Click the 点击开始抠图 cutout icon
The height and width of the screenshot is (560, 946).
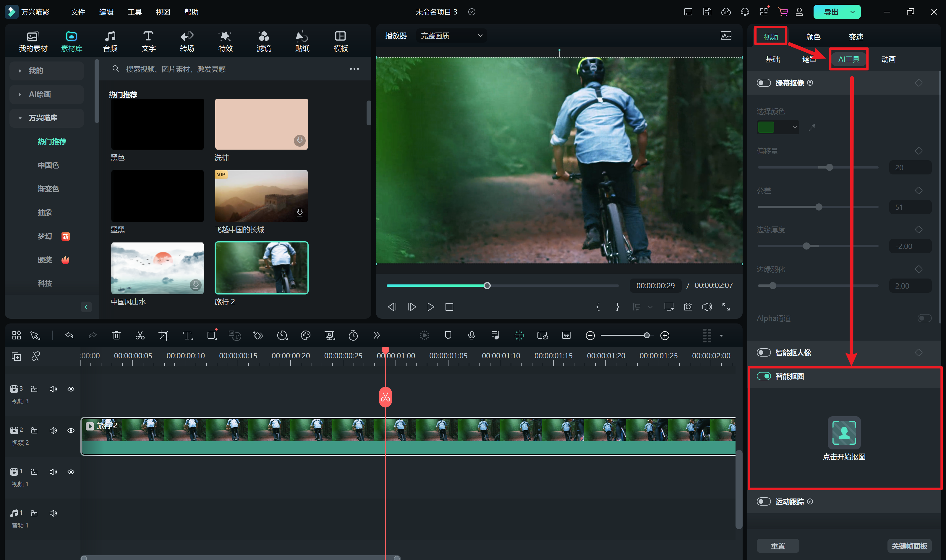point(844,433)
